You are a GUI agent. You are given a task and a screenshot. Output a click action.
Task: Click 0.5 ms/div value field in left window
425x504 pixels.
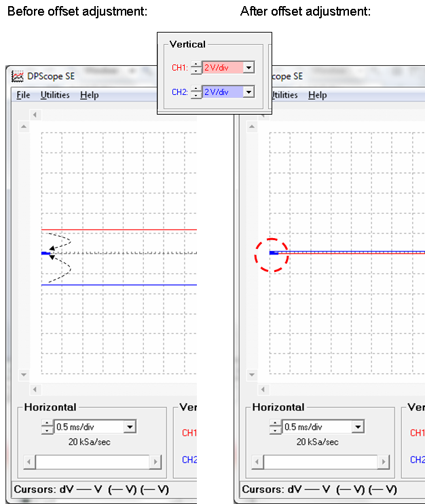[x=89, y=427]
